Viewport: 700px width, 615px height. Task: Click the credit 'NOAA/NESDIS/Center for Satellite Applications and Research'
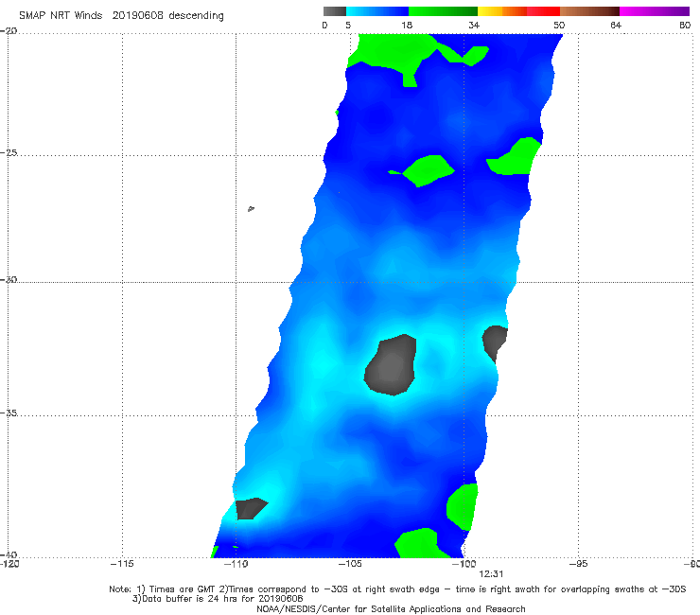coord(391,608)
